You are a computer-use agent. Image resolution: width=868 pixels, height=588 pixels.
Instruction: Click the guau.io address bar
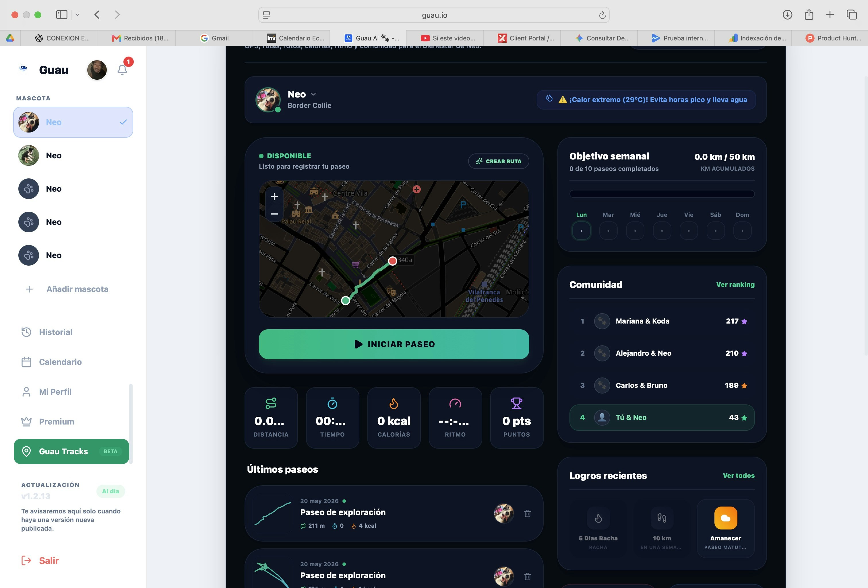pyautogui.click(x=434, y=15)
